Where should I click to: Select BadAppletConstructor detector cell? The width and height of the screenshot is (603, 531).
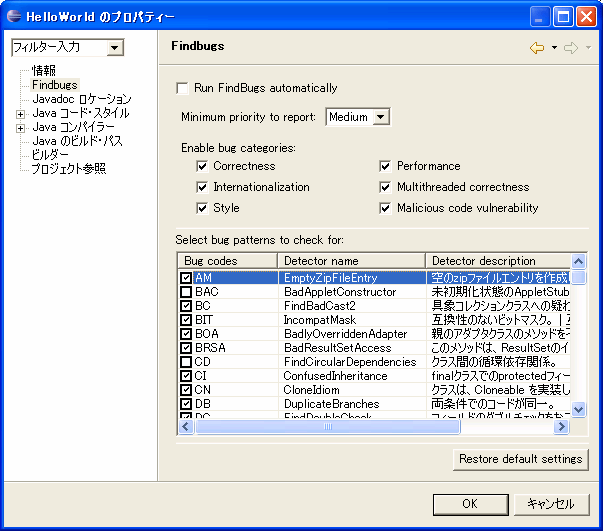(351, 292)
